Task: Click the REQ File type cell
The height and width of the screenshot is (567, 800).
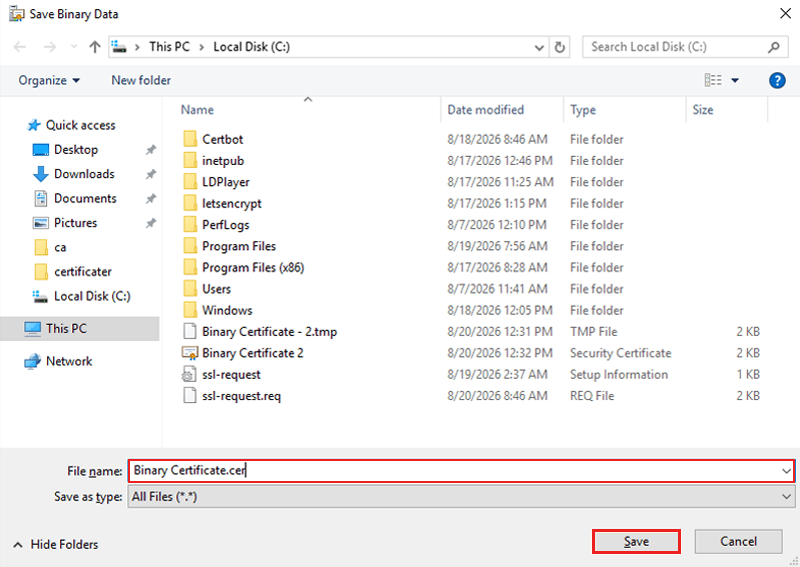Action: (x=592, y=396)
